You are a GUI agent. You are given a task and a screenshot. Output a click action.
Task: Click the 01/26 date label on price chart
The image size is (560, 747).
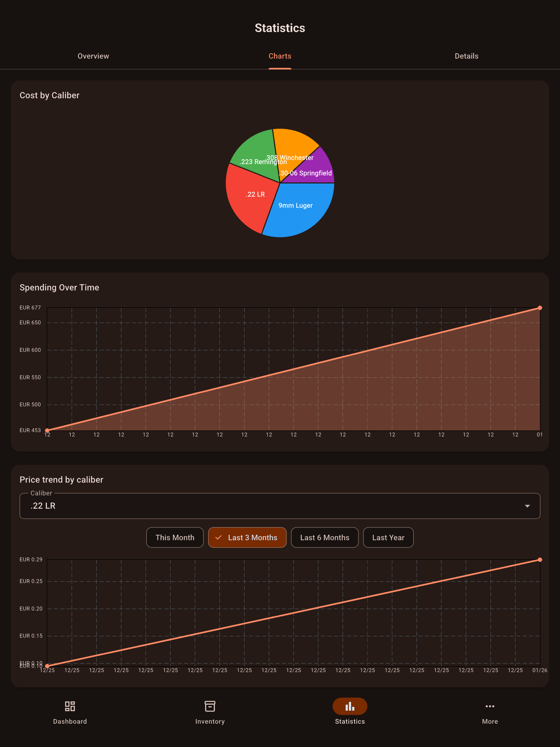click(x=540, y=670)
